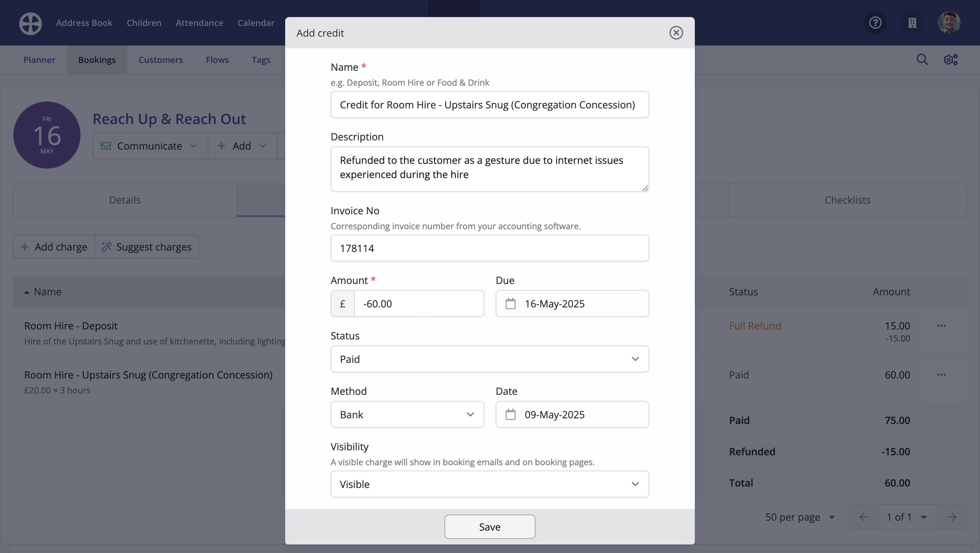Click the Add charge button
The image size is (980, 553).
(54, 247)
